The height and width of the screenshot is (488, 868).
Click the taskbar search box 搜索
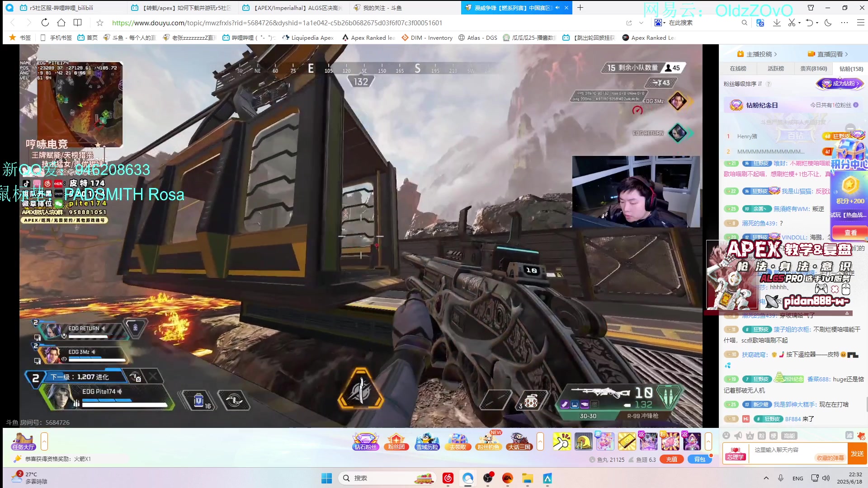tap(387, 478)
